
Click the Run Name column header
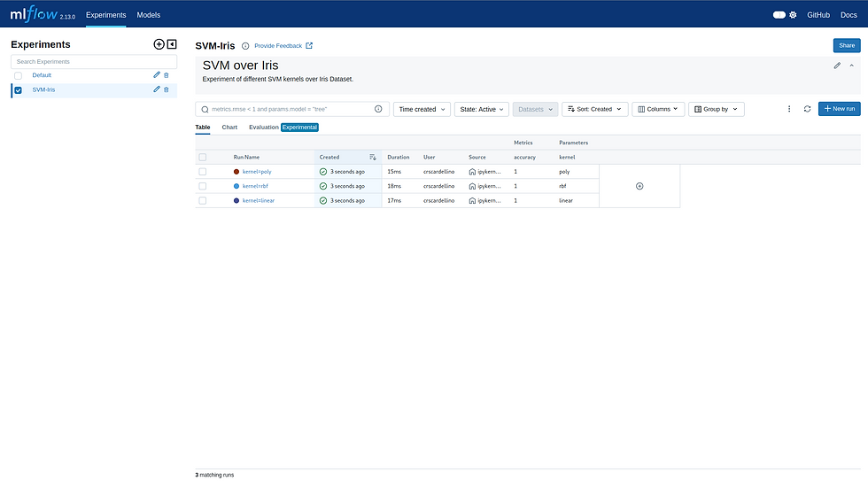tap(246, 157)
